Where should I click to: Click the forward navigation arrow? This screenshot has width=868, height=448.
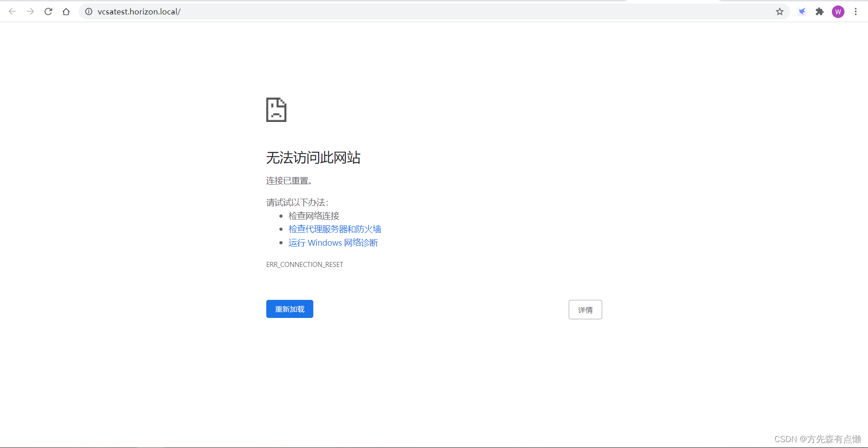click(x=30, y=11)
